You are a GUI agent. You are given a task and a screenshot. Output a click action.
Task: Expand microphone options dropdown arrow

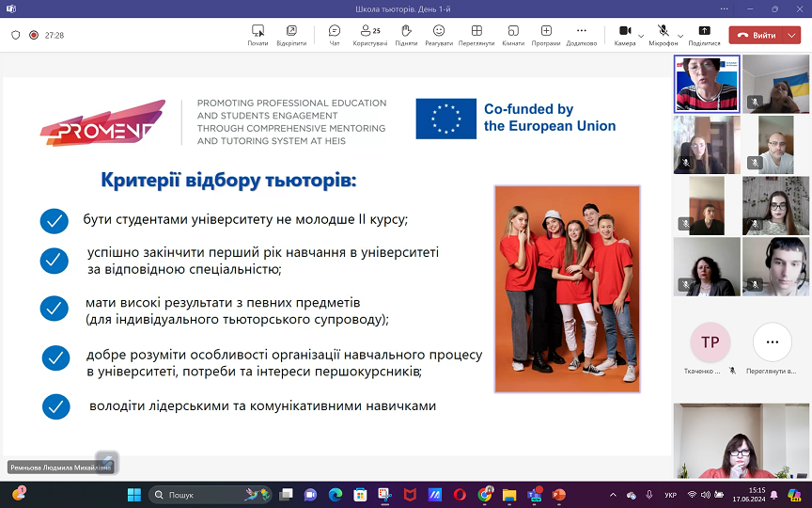tap(680, 35)
